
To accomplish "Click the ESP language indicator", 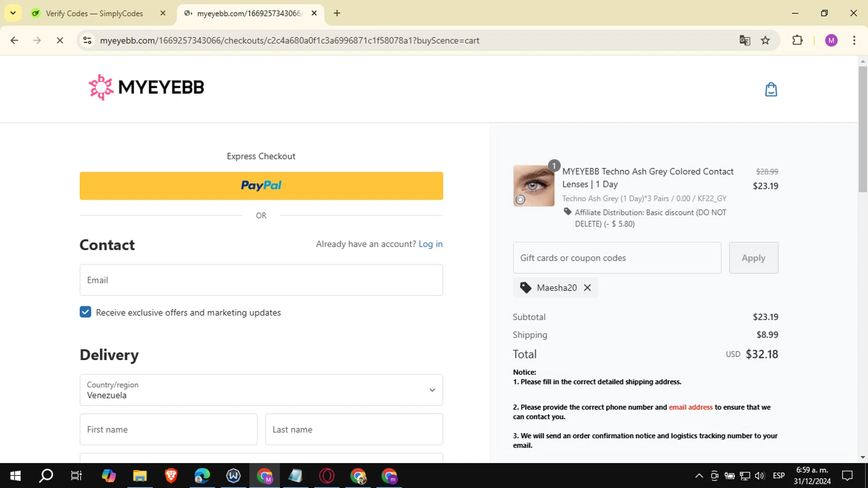I will (779, 476).
